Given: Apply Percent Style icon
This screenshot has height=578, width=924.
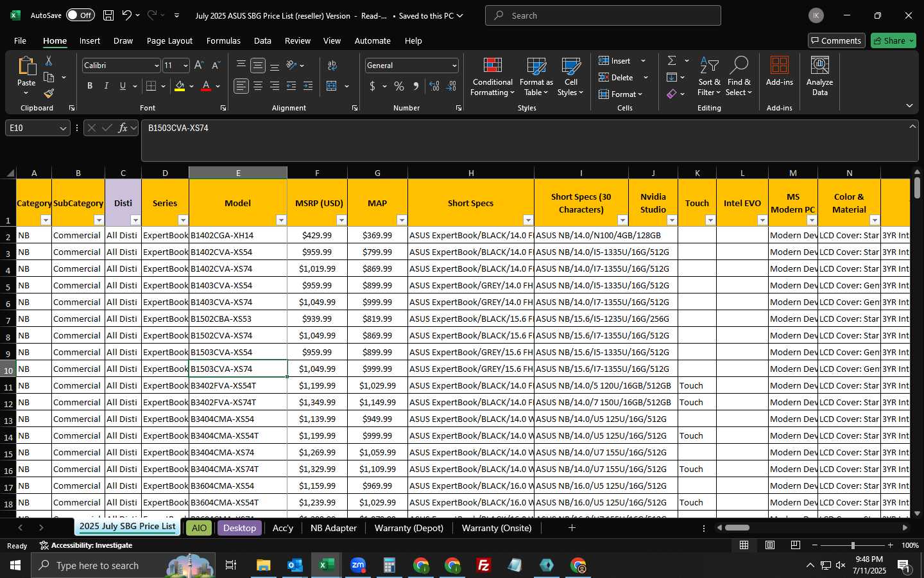Looking at the screenshot, I should [x=399, y=86].
